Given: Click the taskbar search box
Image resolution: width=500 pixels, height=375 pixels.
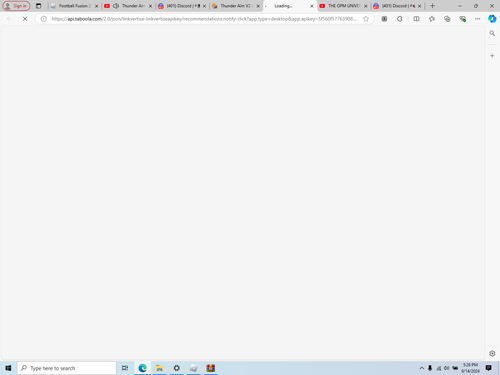Looking at the screenshot, I should (67, 368).
